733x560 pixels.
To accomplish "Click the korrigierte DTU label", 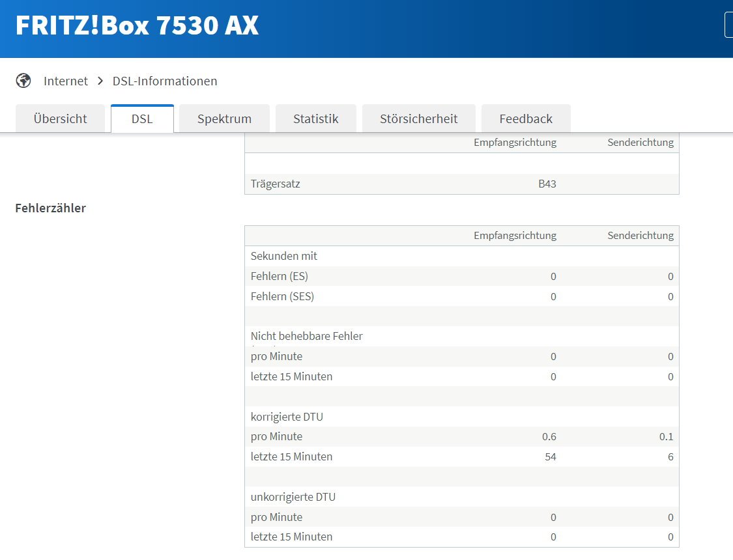I will click(287, 417).
